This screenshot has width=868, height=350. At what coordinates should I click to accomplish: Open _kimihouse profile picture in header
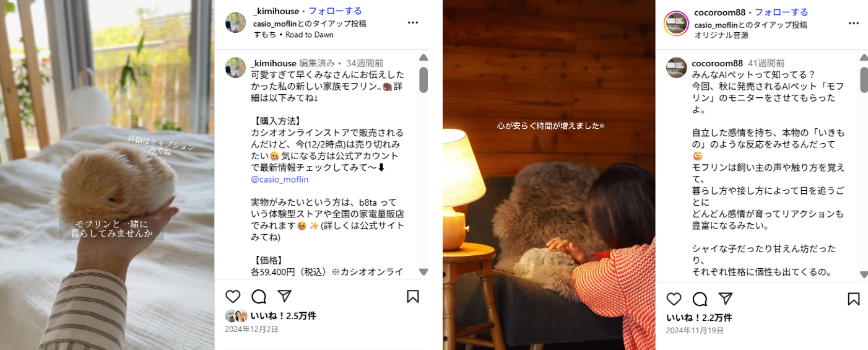click(x=236, y=22)
